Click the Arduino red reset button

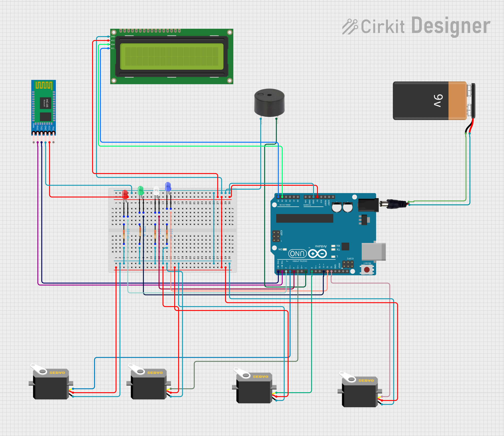point(367,270)
